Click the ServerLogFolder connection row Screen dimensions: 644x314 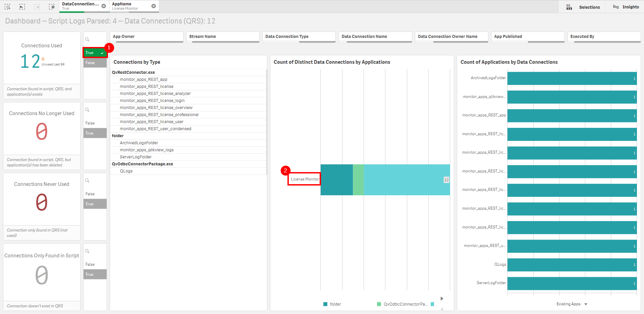[x=136, y=157]
